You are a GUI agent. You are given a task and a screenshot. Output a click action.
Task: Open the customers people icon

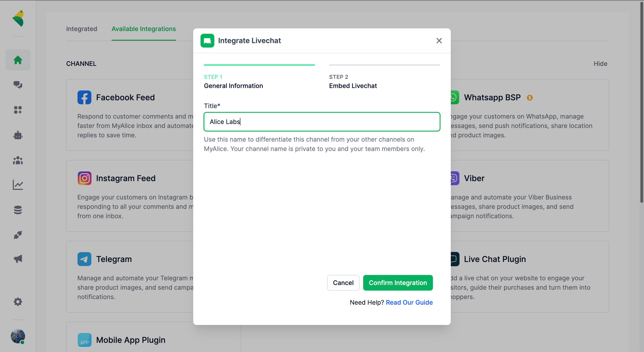(18, 160)
